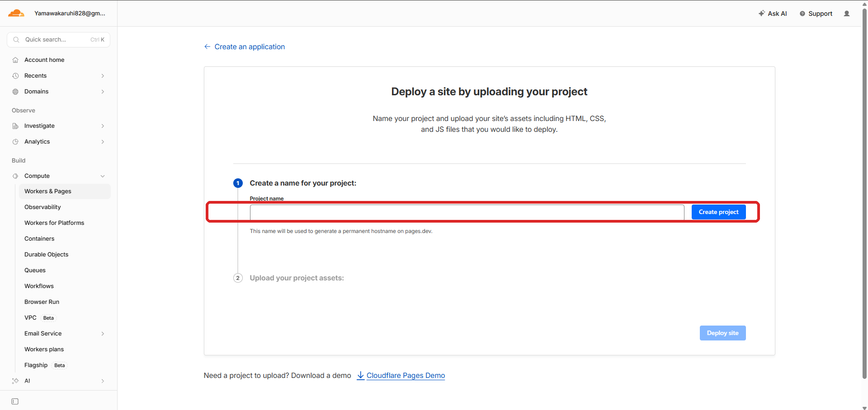Click the Investigate document icon
868x410 pixels.
pyautogui.click(x=15, y=126)
